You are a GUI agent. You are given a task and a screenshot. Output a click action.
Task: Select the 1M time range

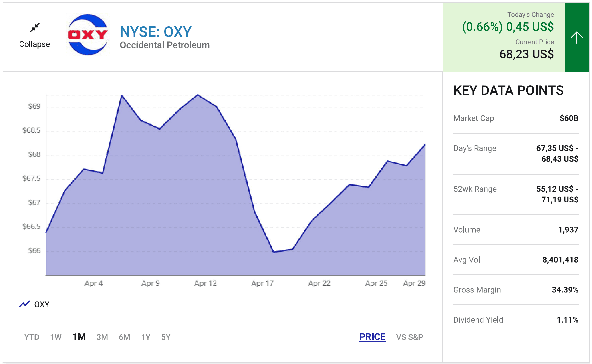[x=79, y=337]
